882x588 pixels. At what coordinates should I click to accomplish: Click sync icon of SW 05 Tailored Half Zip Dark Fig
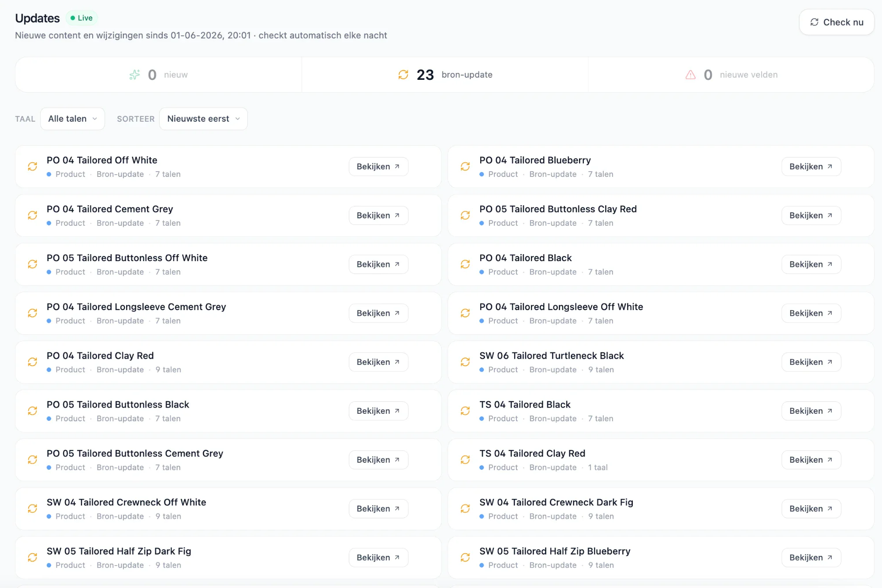point(33,558)
